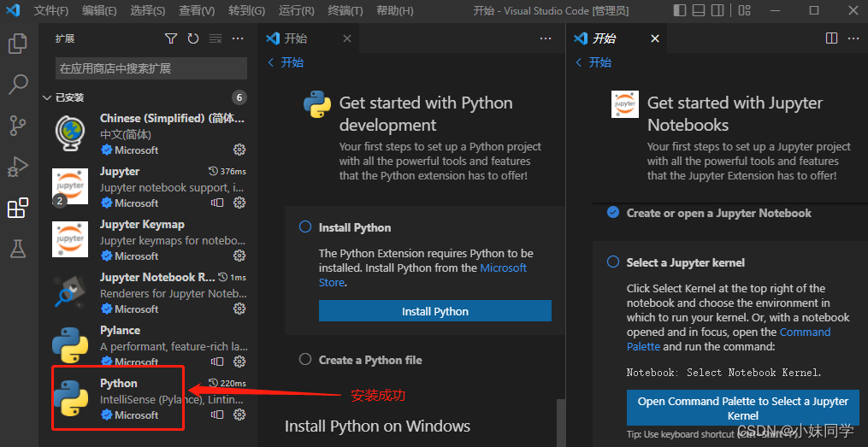Image resolution: width=868 pixels, height=447 pixels.
Task: Toggle Create or open a Jupyter Notebook checkmark
Action: (x=613, y=213)
